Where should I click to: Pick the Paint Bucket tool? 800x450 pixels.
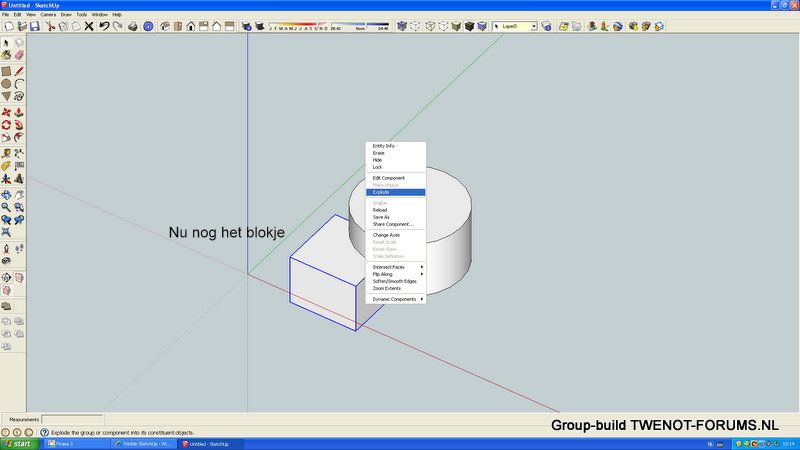click(x=6, y=55)
